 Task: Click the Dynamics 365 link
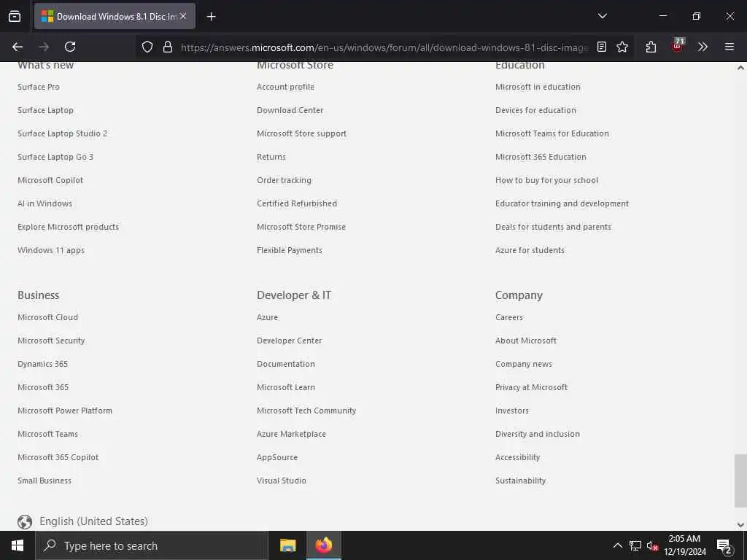click(x=42, y=364)
